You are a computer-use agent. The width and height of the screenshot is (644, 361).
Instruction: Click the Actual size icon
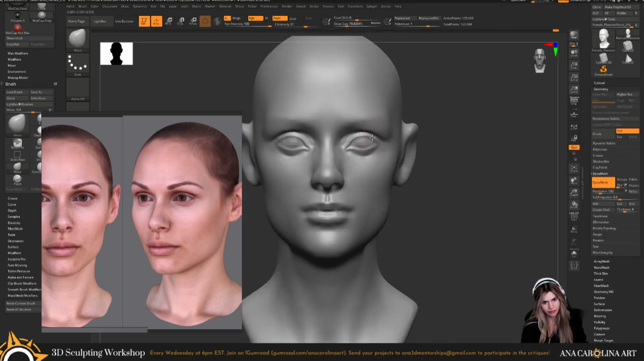(x=574, y=77)
